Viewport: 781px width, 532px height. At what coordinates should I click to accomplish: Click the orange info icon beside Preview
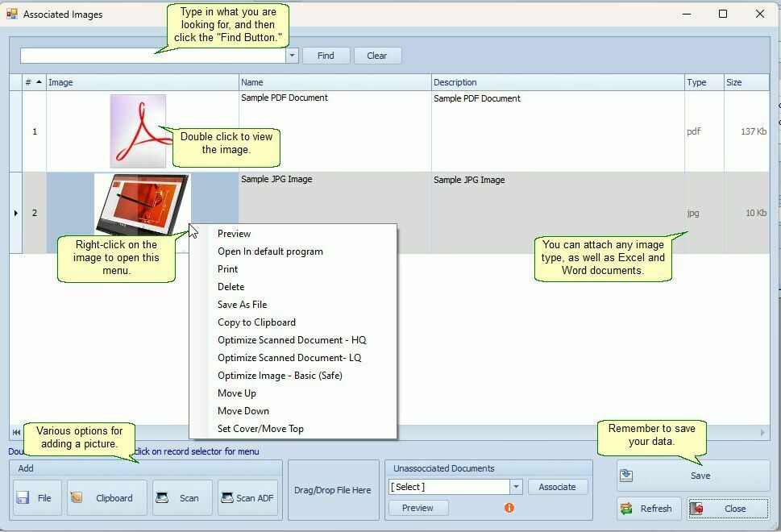coord(509,508)
